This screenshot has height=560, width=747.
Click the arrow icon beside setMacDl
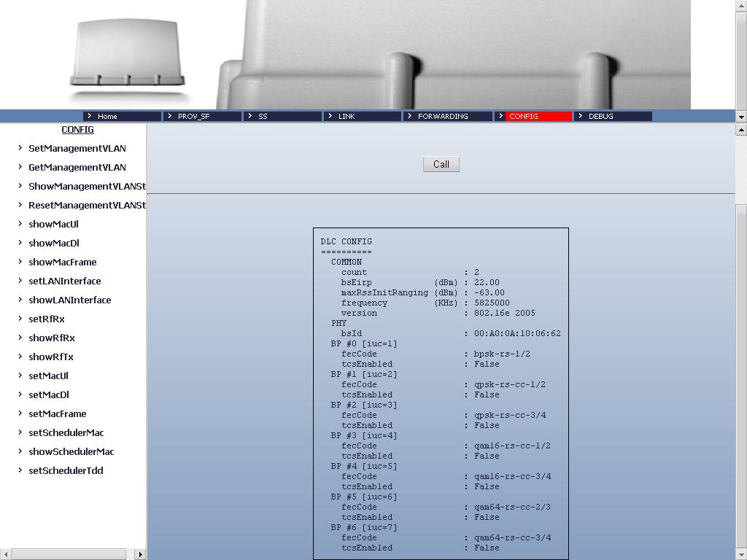click(x=20, y=394)
